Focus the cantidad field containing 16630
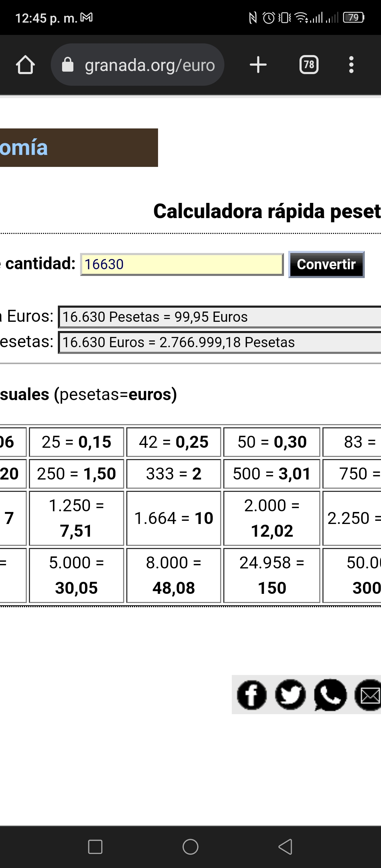This screenshot has height=868, width=381. 182,264
